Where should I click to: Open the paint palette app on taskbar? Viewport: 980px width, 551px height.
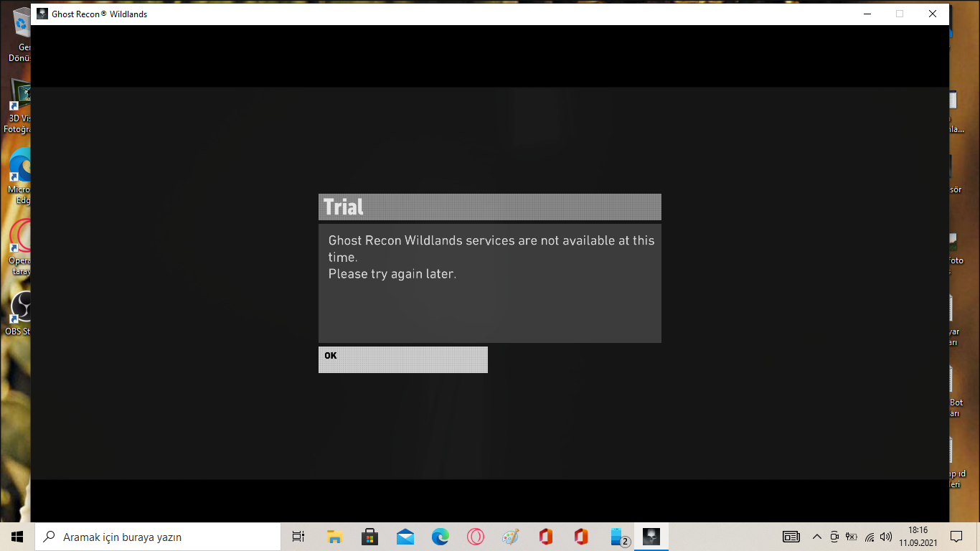(x=510, y=537)
